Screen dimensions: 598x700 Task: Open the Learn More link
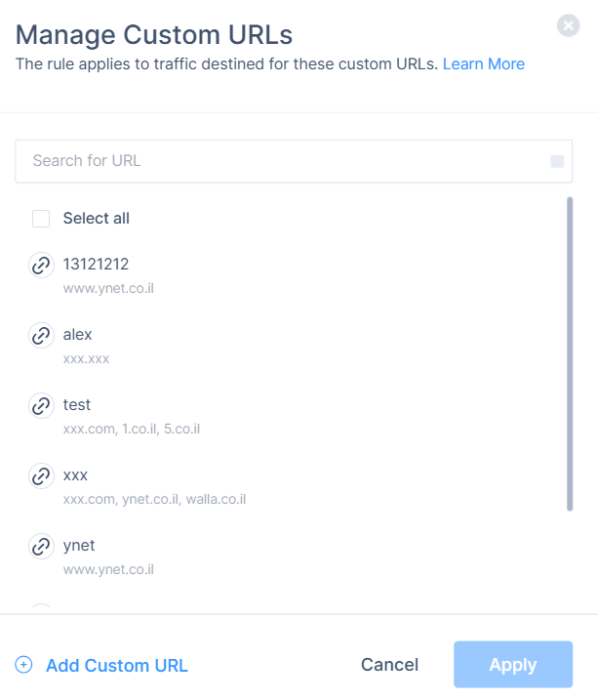click(x=484, y=64)
